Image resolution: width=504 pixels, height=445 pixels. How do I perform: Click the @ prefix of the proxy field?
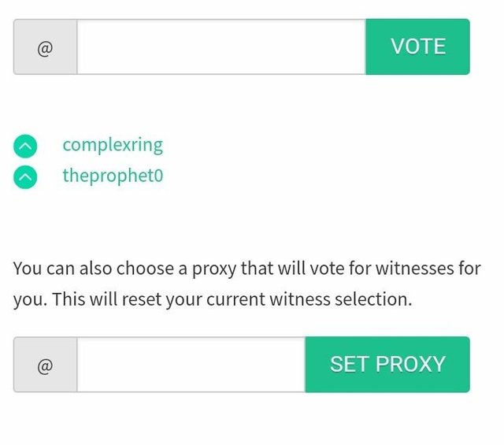[46, 365]
